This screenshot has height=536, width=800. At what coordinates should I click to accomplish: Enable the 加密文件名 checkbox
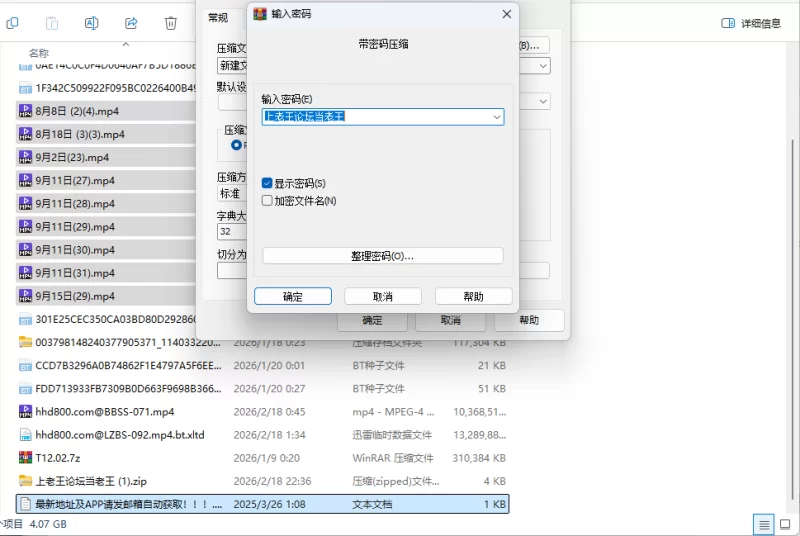point(267,201)
